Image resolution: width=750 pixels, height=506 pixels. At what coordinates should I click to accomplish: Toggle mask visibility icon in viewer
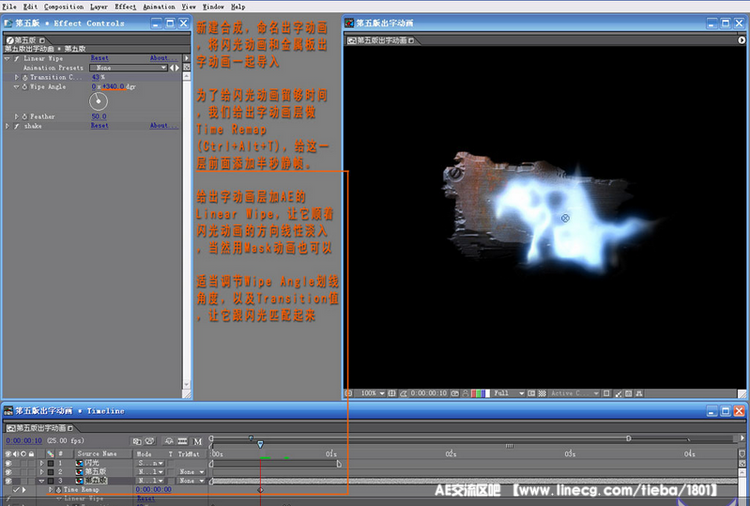coord(403,393)
